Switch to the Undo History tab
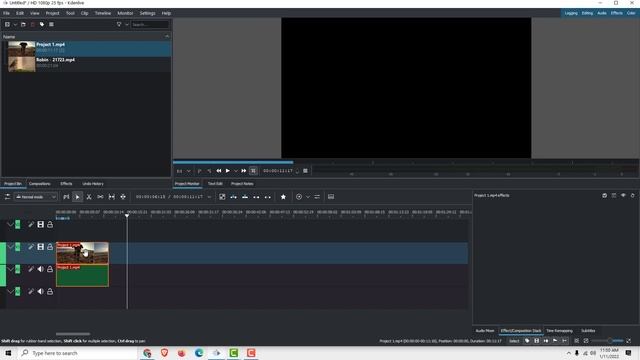The height and width of the screenshot is (360, 640). [x=93, y=184]
